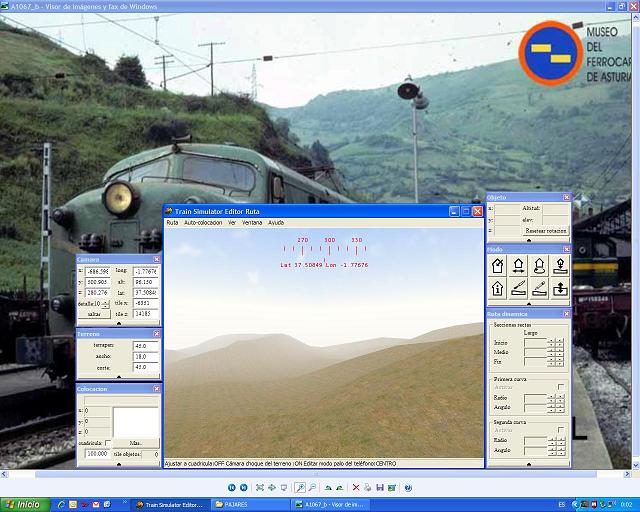Collapse the Terreno panel using bottom arrow

pyautogui.click(x=119, y=378)
